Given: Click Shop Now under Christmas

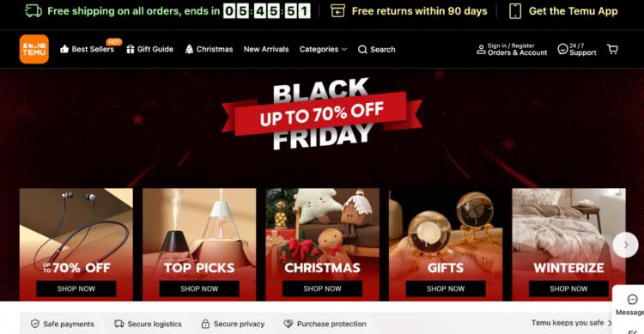Looking at the screenshot, I should 322,288.
